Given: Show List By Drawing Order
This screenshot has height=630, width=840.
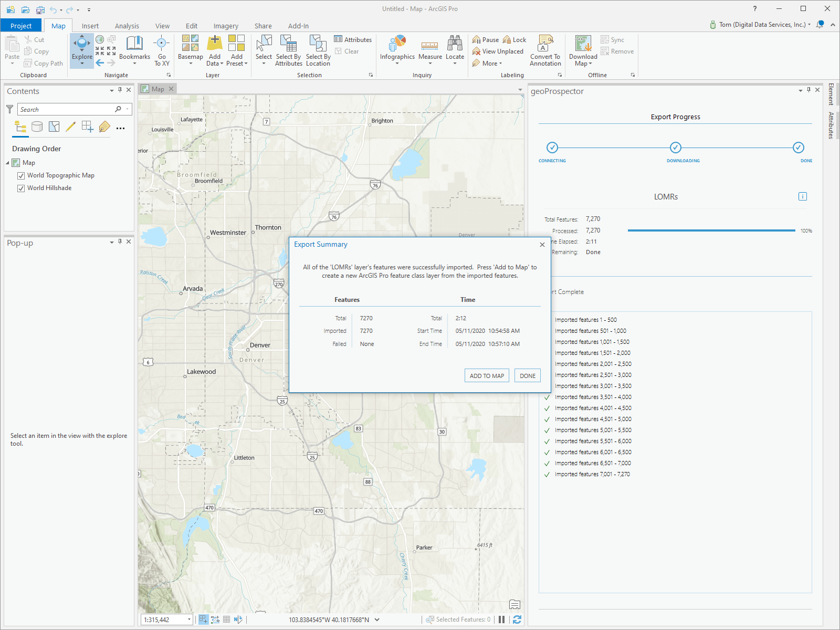Looking at the screenshot, I should pyautogui.click(x=20, y=127).
